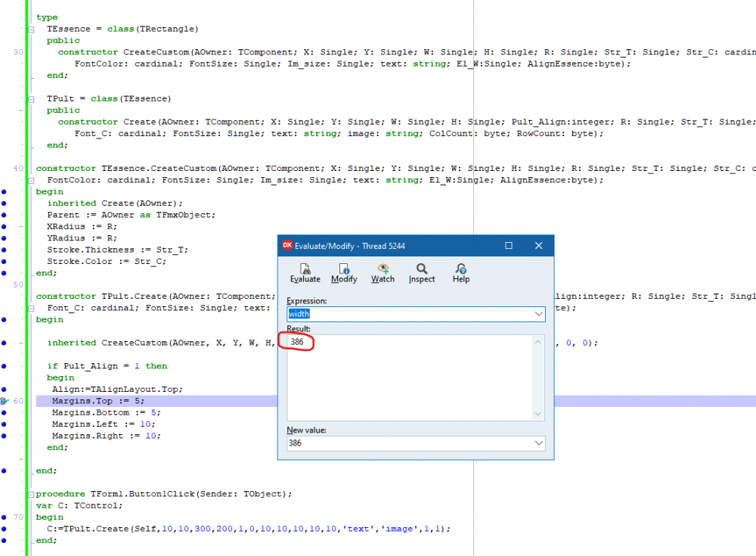Click the 'var C: TControl;' line

click(x=79, y=505)
